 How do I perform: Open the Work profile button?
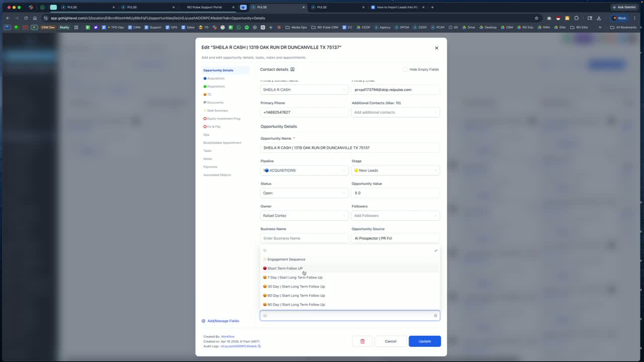(x=619, y=18)
